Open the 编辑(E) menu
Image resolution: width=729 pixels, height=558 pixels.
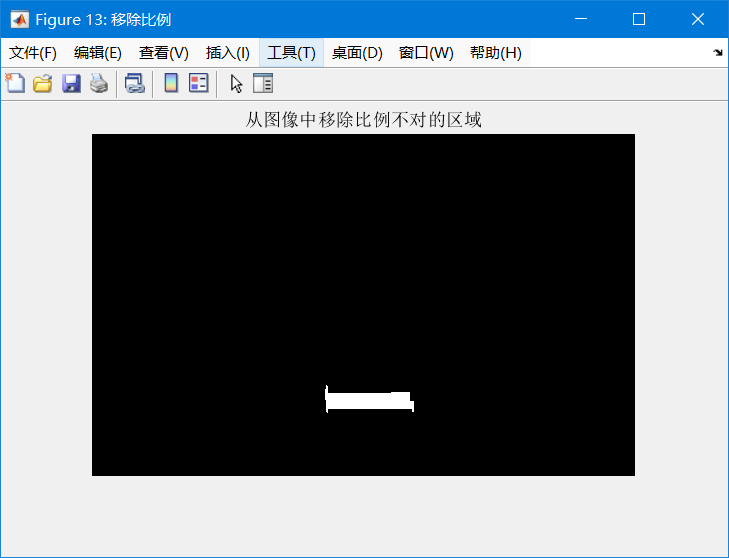pyautogui.click(x=98, y=53)
